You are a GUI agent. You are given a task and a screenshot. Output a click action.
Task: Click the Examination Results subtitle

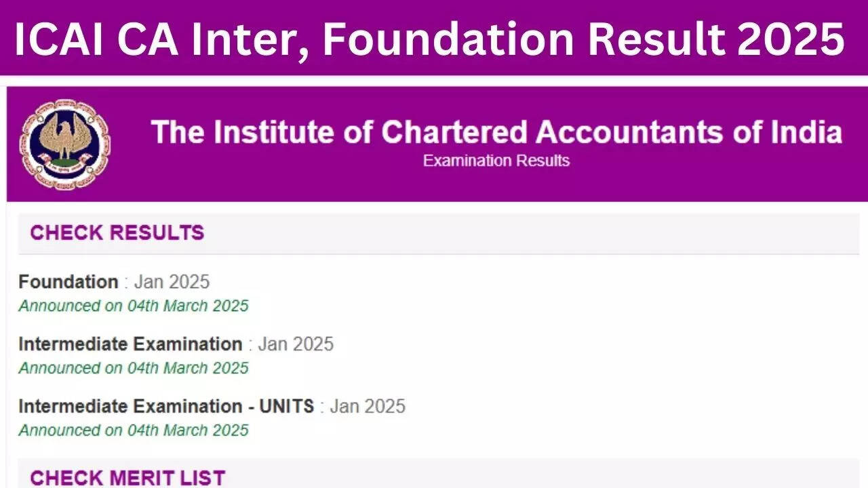pos(496,161)
